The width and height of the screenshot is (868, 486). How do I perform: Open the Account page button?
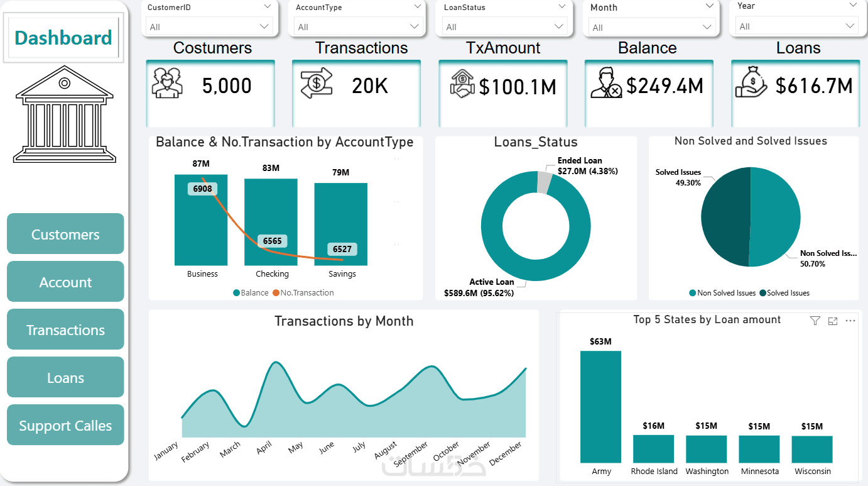[x=65, y=282]
